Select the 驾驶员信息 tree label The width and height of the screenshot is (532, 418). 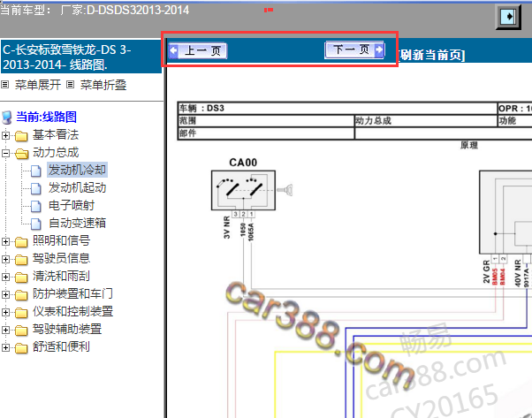[61, 258]
